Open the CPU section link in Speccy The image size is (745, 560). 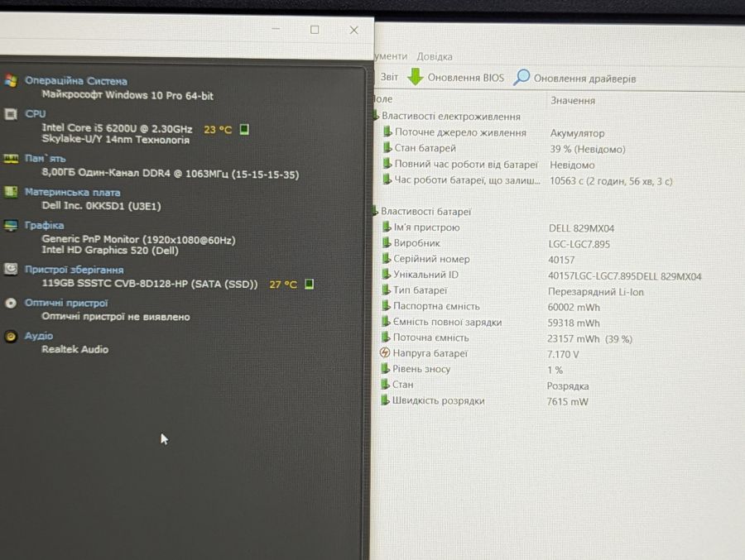[x=36, y=114]
